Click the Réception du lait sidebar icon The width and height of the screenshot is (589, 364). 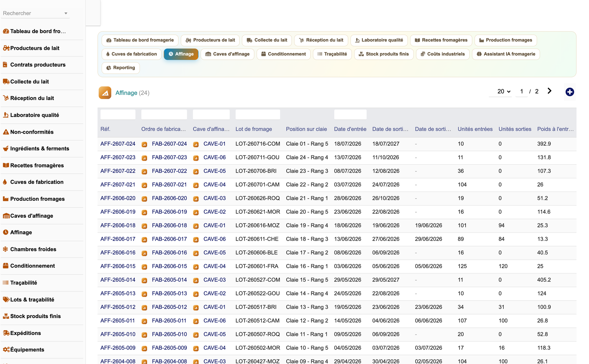click(x=6, y=98)
